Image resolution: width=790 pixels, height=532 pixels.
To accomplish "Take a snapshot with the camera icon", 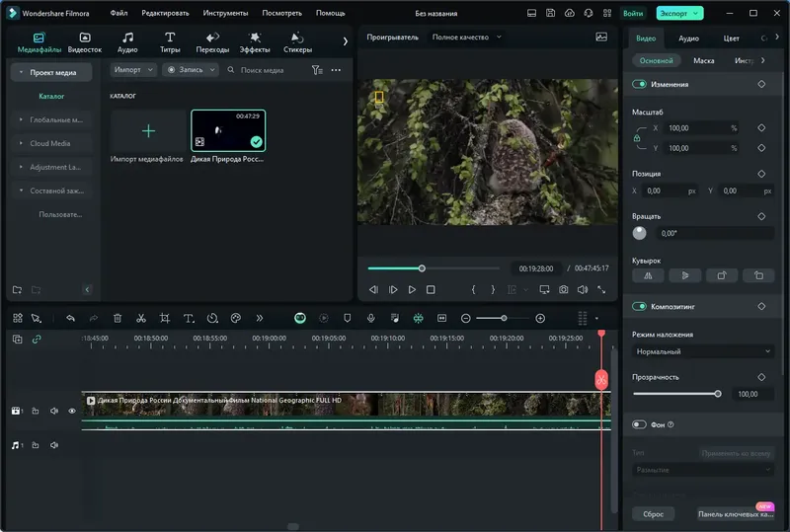I will [563, 289].
